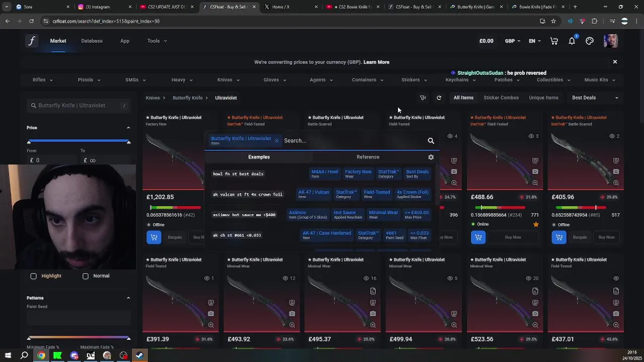
Task: Open the user profile avatar
Action: coord(610,41)
